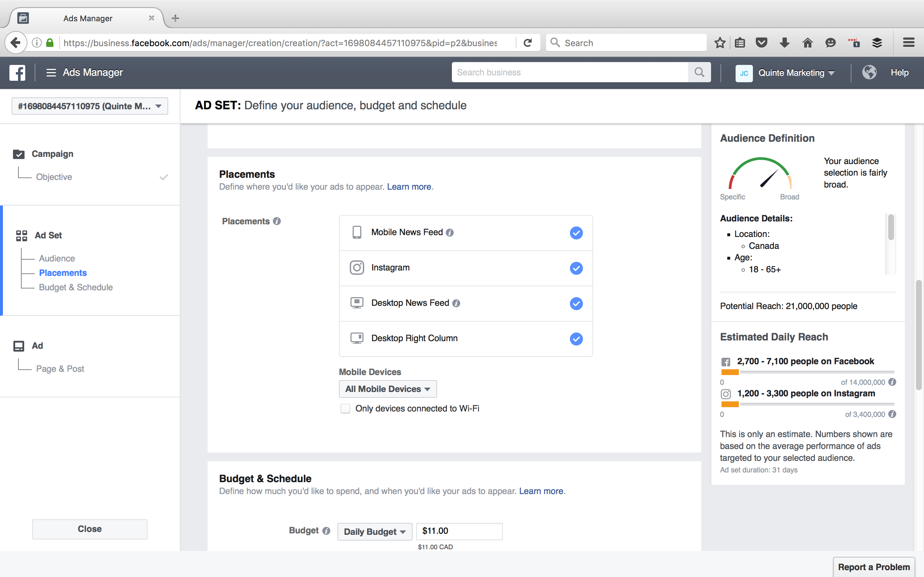This screenshot has width=924, height=577.
Task: Click the budget amount input field
Action: tap(459, 531)
